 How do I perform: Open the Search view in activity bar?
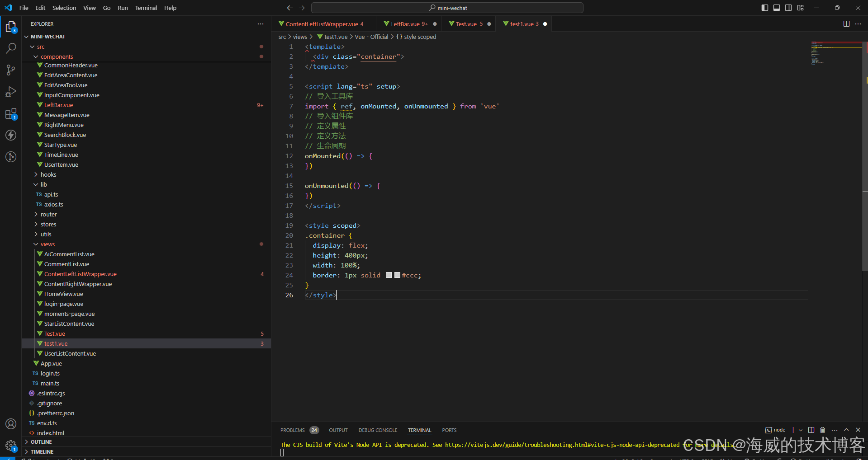point(11,48)
